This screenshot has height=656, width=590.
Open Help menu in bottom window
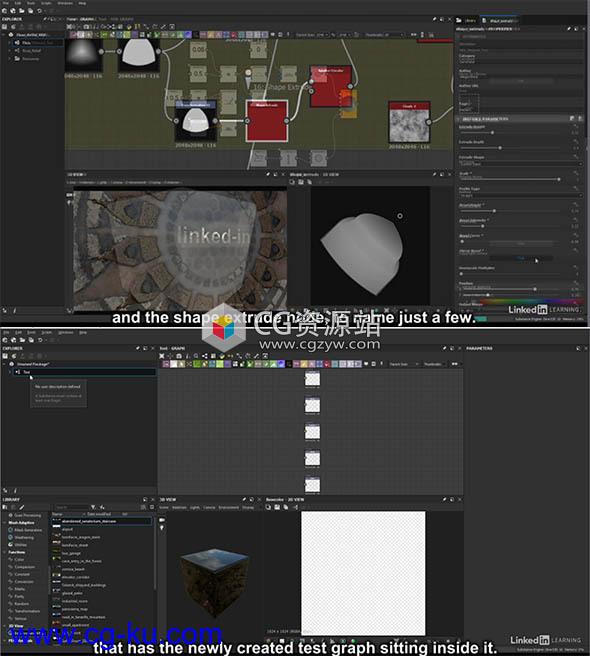tap(83, 332)
